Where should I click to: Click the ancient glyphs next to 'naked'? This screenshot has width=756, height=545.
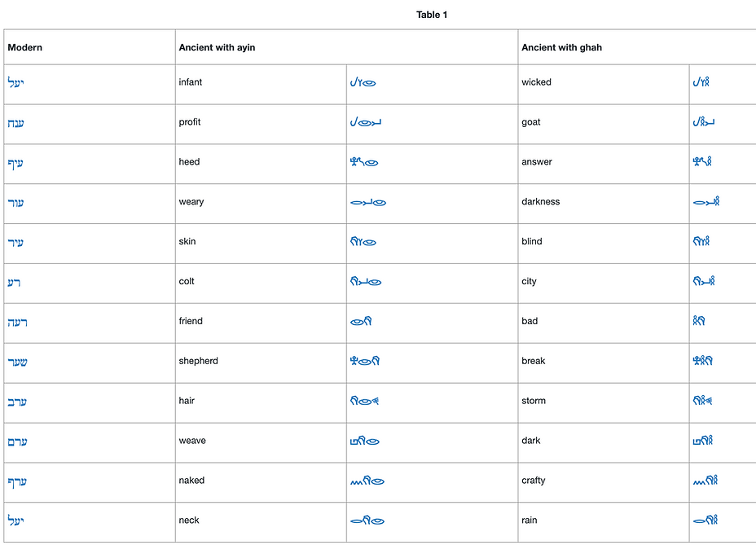point(367,481)
